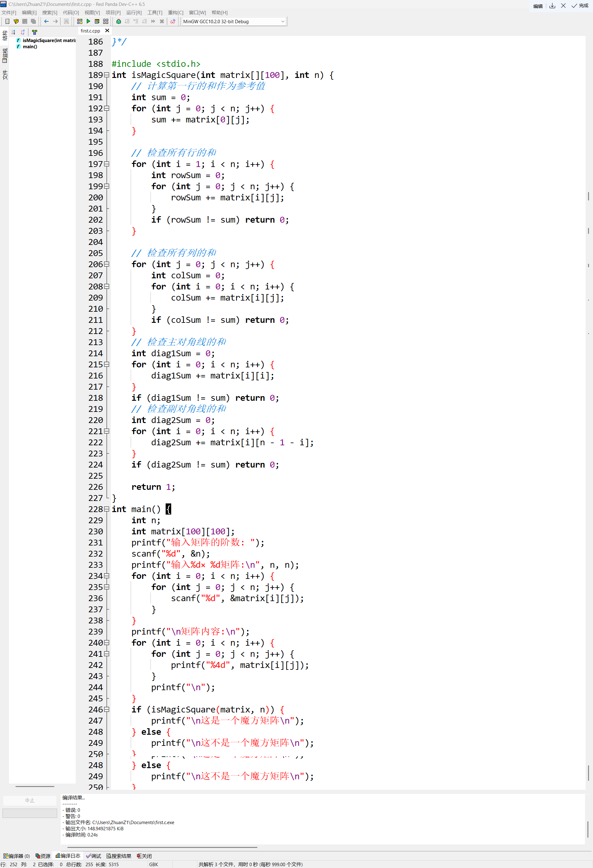Click the 完成 button in the overlay
Image resolution: width=593 pixels, height=868 pixels.
[580, 6]
